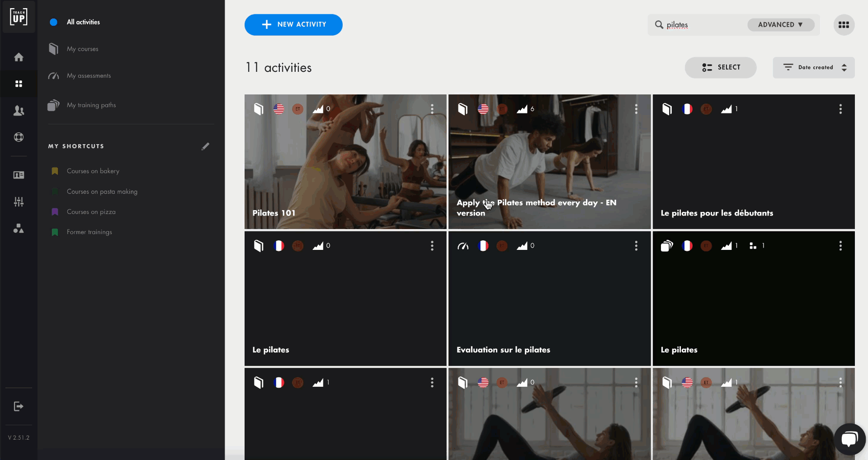Open the Date created sort dropdown
The width and height of the screenshot is (868, 460).
coord(814,67)
